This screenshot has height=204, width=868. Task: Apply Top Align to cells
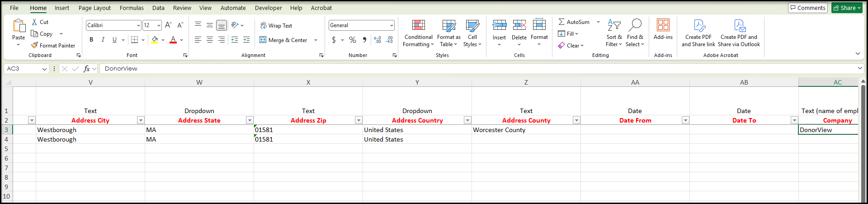[x=198, y=25]
